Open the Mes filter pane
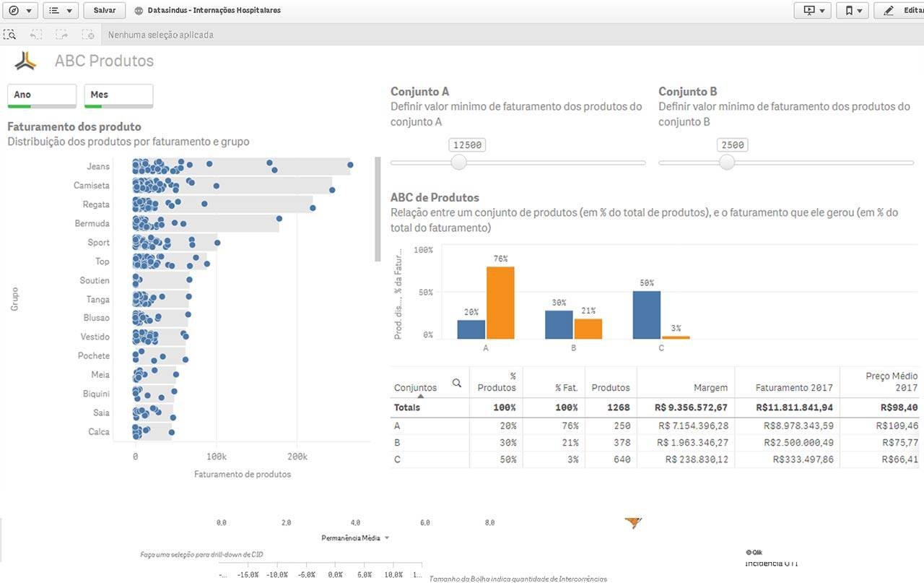Screen dimensions: 924x583 click(118, 96)
